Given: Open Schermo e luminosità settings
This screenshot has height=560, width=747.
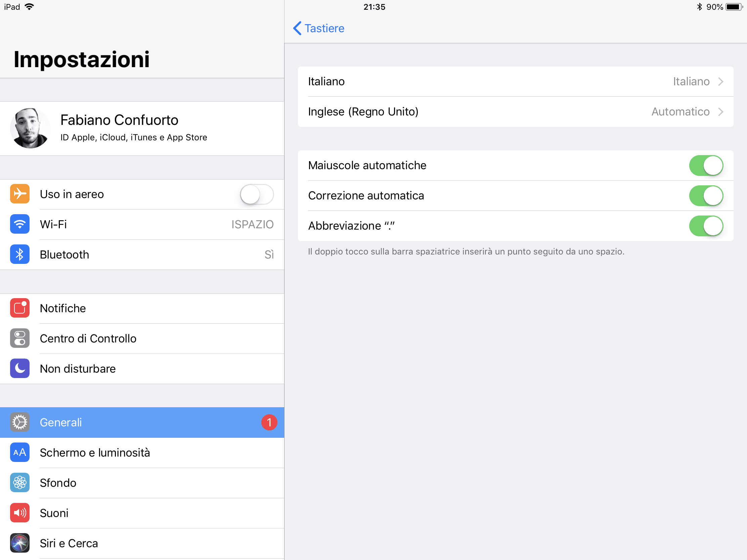Looking at the screenshot, I should pyautogui.click(x=142, y=453).
